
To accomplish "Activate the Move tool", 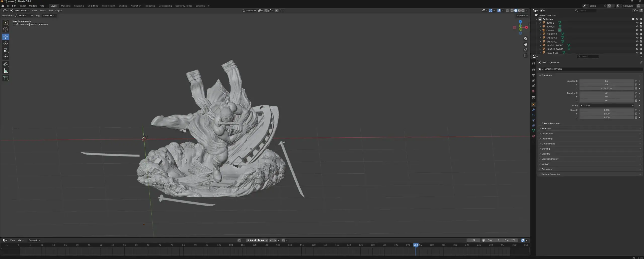I will click(6, 37).
